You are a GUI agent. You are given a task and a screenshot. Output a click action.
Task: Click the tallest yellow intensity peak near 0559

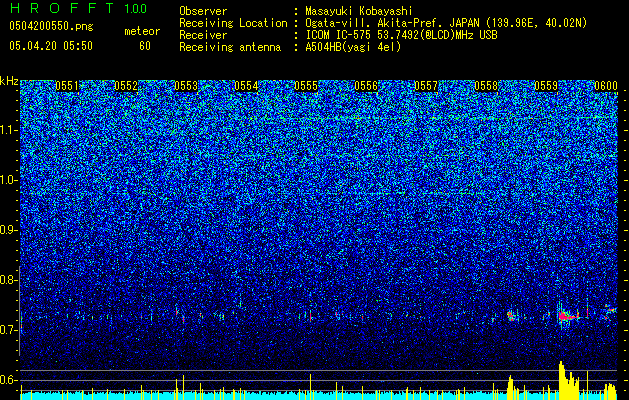tap(561, 380)
